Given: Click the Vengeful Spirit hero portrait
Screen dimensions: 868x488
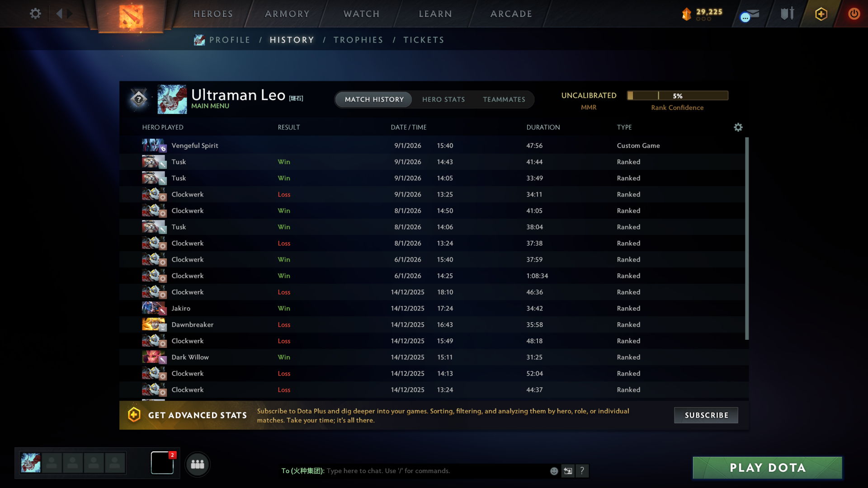Looking at the screenshot, I should [153, 145].
